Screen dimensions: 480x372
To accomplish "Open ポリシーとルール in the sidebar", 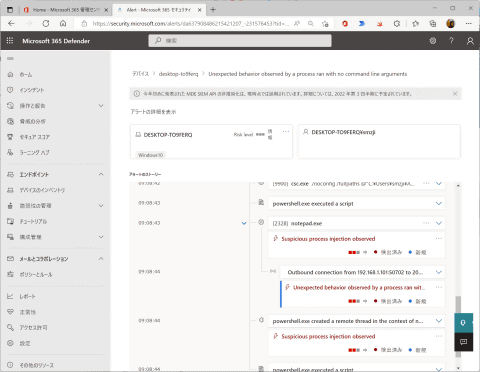I will (36, 275).
